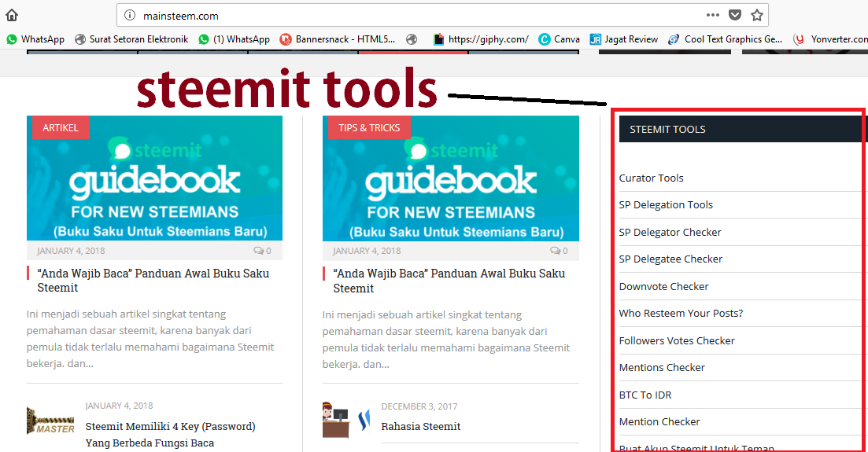Image resolution: width=868 pixels, height=452 pixels.
Task: Open the guidebook thumbnail under ARTIKEL
Action: point(154,178)
